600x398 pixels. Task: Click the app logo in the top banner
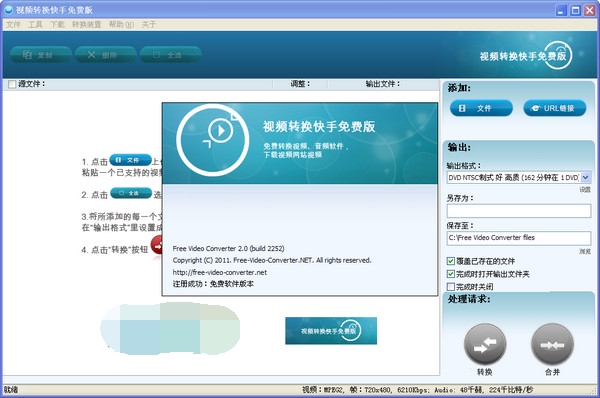click(x=526, y=56)
